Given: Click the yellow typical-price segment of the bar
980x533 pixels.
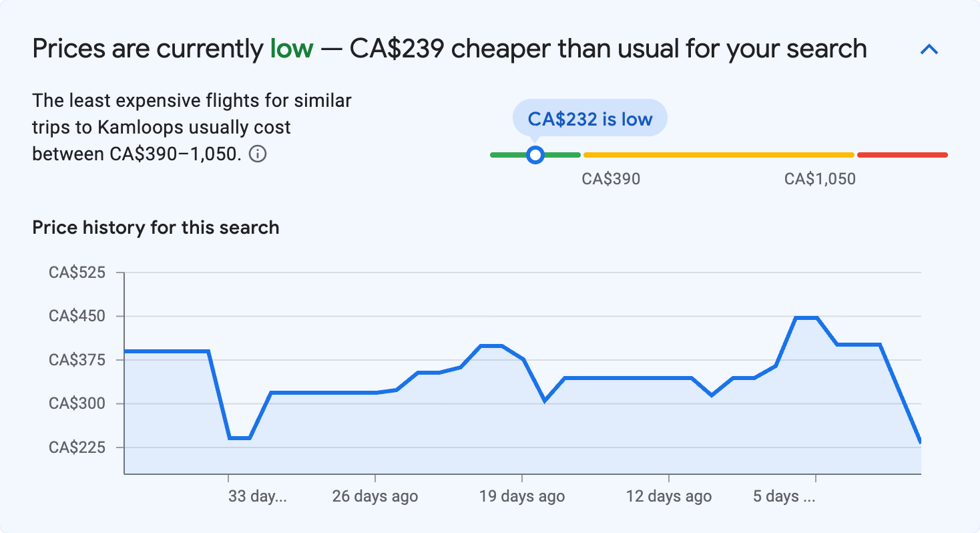Looking at the screenshot, I should 718,154.
